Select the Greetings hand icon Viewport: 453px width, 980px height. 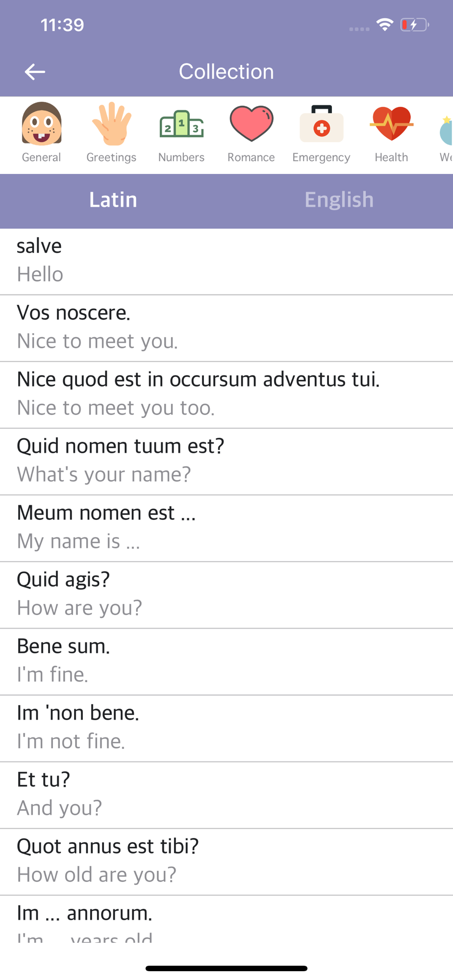point(111,124)
